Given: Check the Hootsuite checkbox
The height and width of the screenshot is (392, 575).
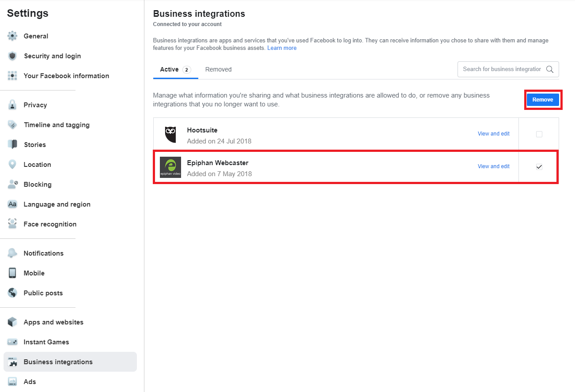Looking at the screenshot, I should point(539,134).
